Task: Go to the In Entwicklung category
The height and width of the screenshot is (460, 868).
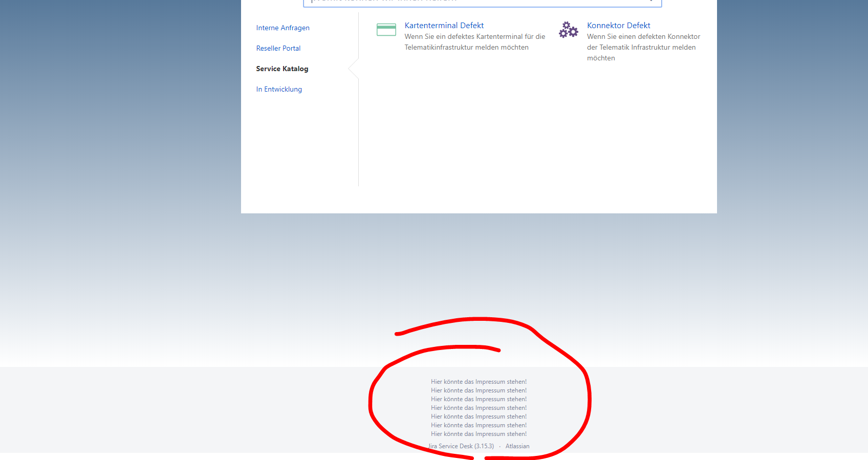Action: (279, 89)
